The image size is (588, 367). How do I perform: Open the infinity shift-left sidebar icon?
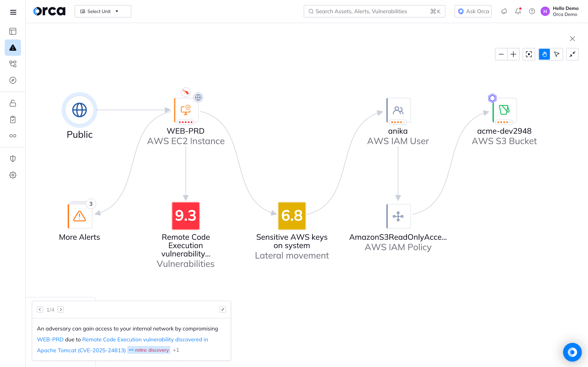13,136
